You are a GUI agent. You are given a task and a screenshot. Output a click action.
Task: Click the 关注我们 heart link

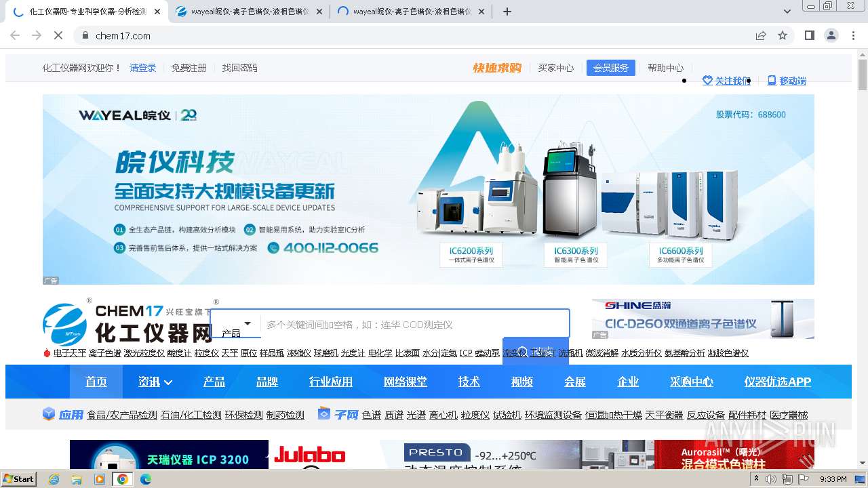726,81
